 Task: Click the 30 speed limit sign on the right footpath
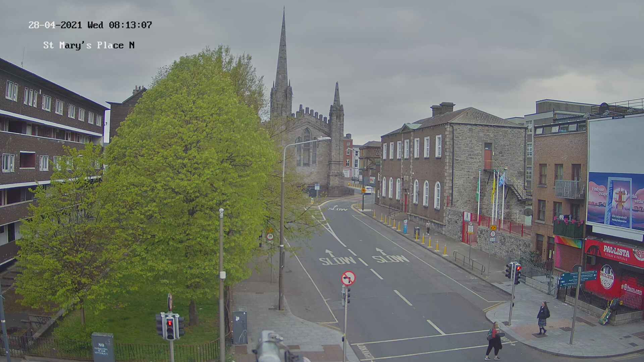(x=493, y=234)
